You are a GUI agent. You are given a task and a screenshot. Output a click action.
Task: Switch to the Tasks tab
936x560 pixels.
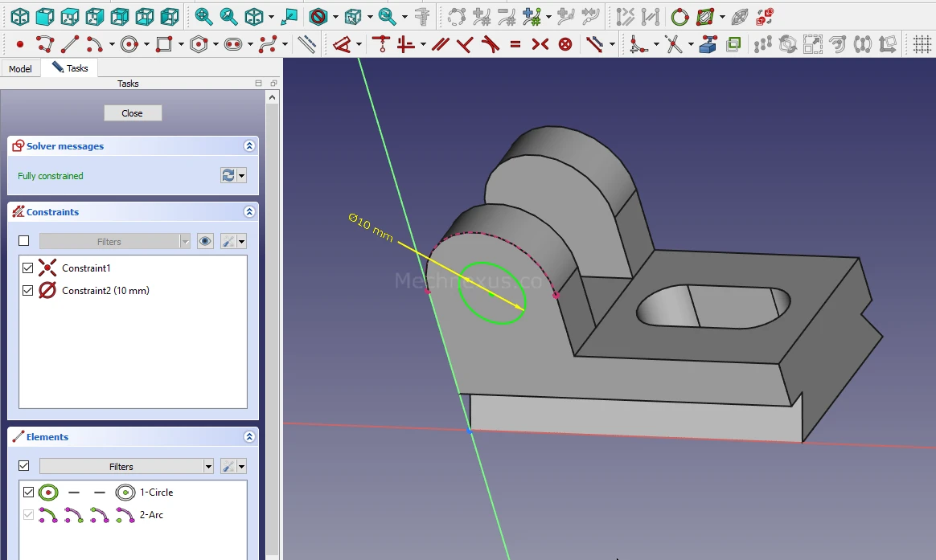pos(71,68)
